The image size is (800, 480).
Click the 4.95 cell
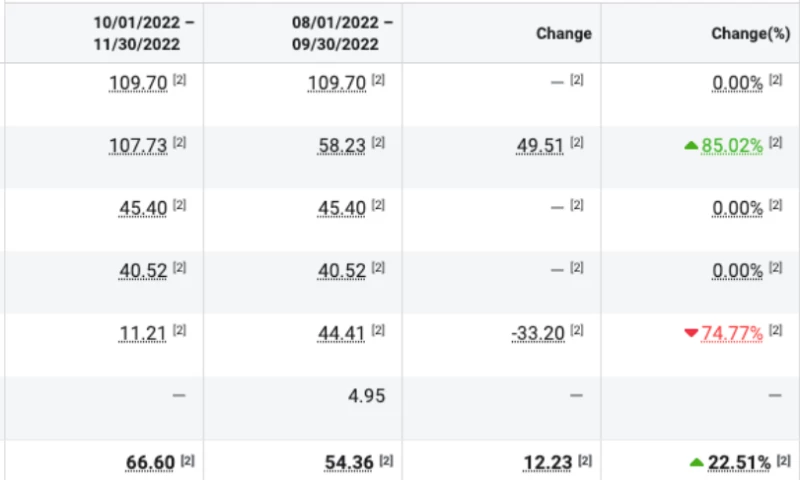pos(366,395)
